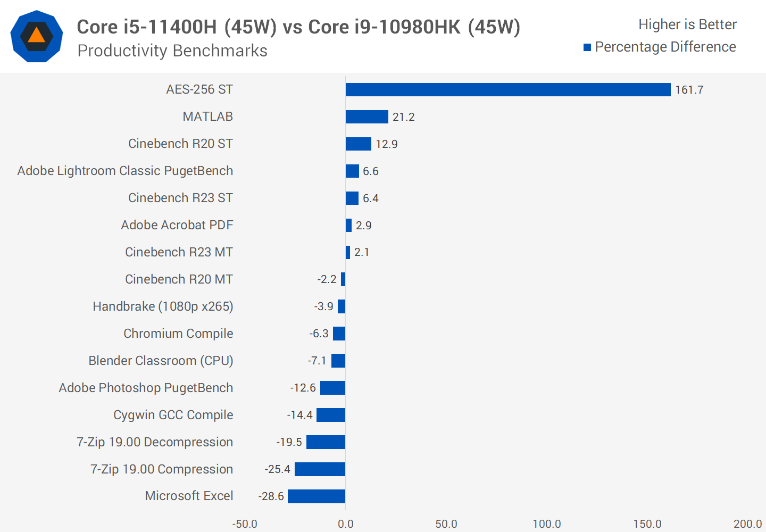766x532 pixels.
Task: Select the Adobe Photoshop PugetBench bar
Action: coord(332,388)
